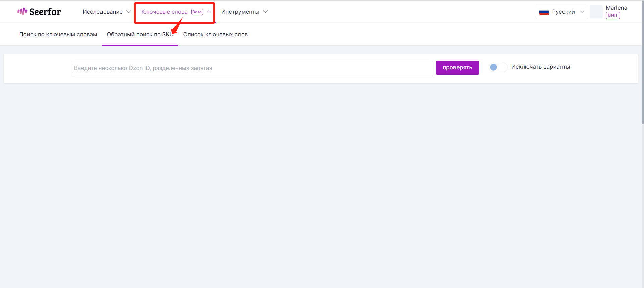Click the chevron beside Инструменты
644x288 pixels.
(x=265, y=12)
